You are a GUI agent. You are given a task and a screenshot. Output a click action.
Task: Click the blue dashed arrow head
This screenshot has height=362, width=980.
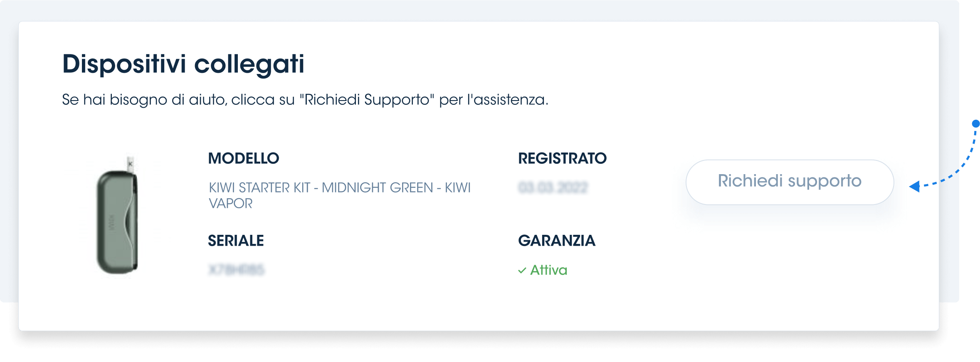[914, 186]
